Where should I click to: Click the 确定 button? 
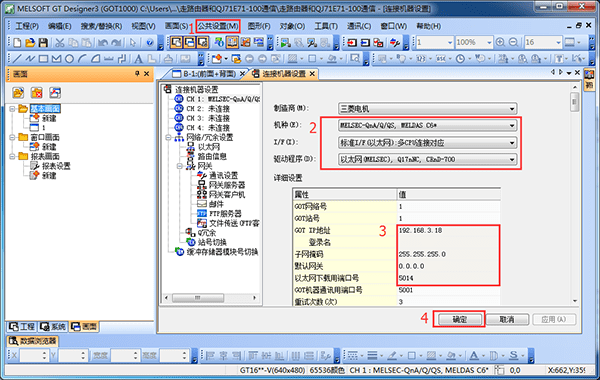pos(460,319)
